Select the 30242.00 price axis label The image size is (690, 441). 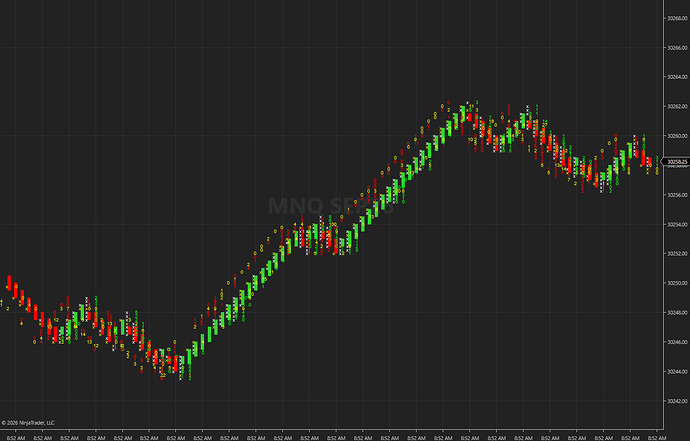[x=677, y=401]
